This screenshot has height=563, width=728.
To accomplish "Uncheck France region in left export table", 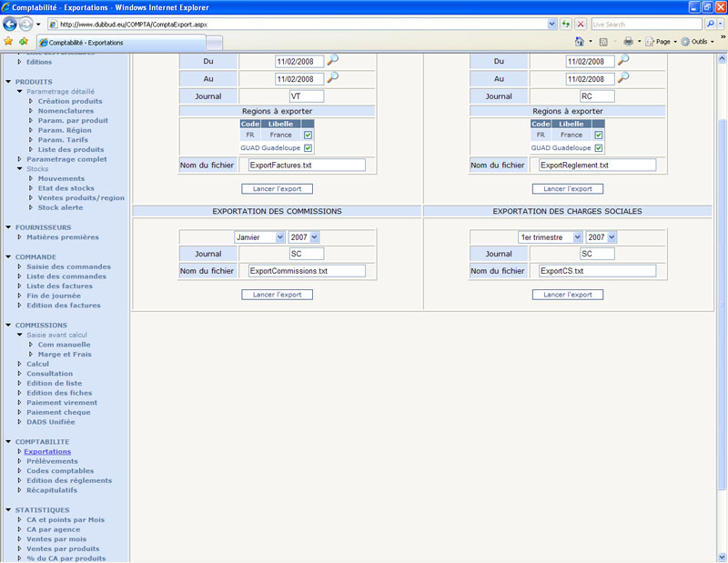I will [308, 136].
